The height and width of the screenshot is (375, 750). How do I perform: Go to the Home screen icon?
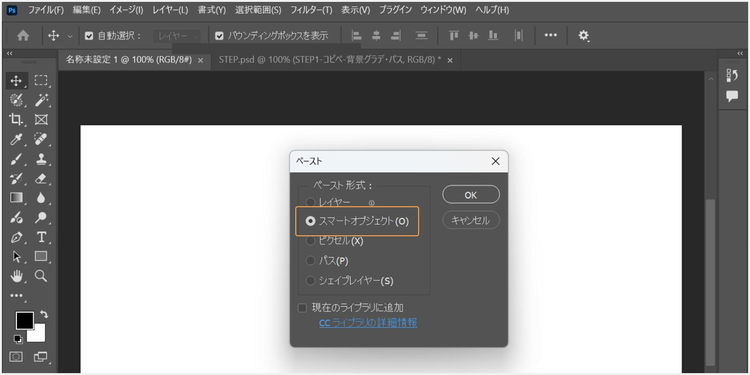(23, 36)
